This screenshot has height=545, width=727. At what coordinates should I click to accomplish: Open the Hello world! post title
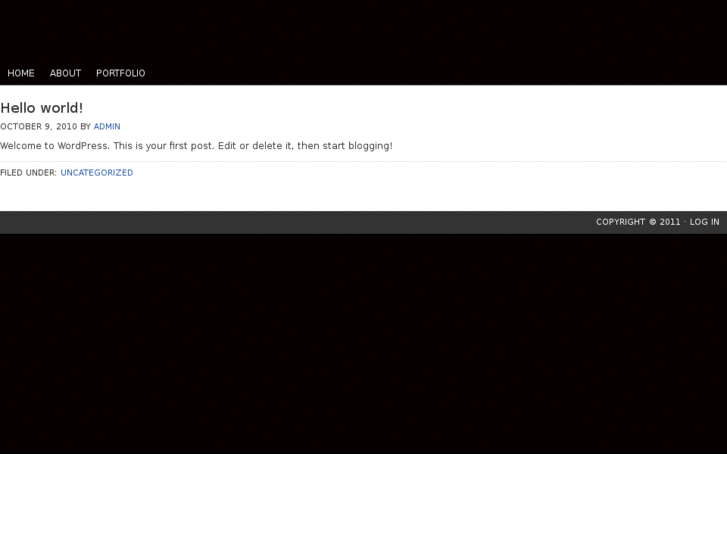click(42, 108)
